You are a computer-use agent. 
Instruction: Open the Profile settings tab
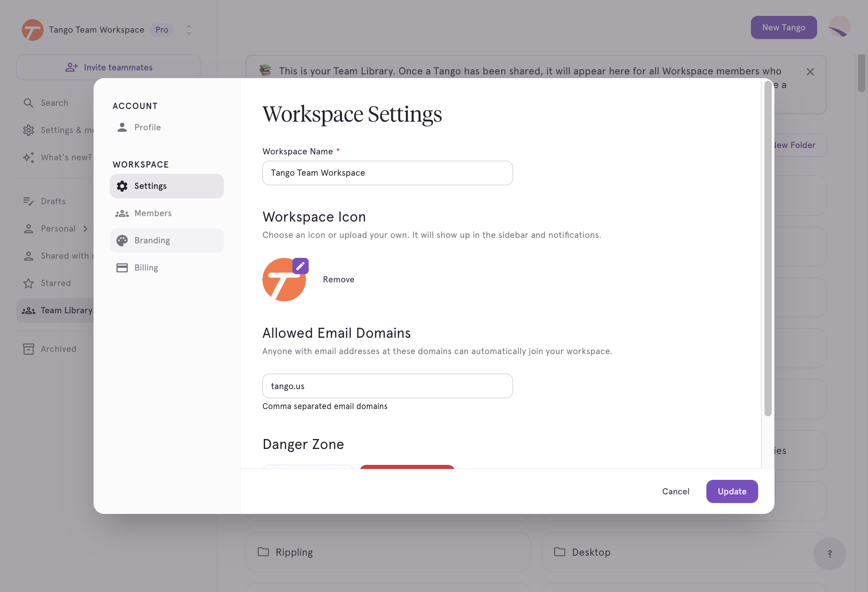pos(167,128)
